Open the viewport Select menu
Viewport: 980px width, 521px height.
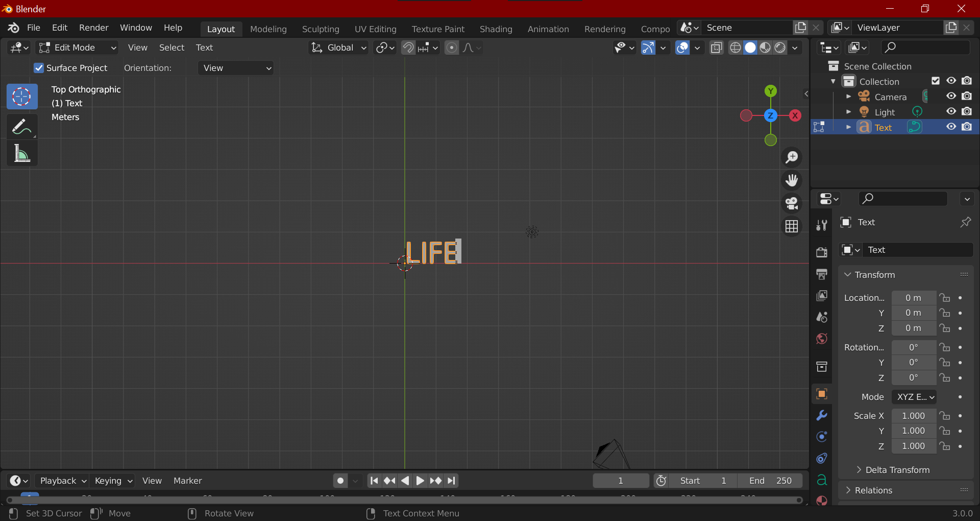pyautogui.click(x=171, y=48)
